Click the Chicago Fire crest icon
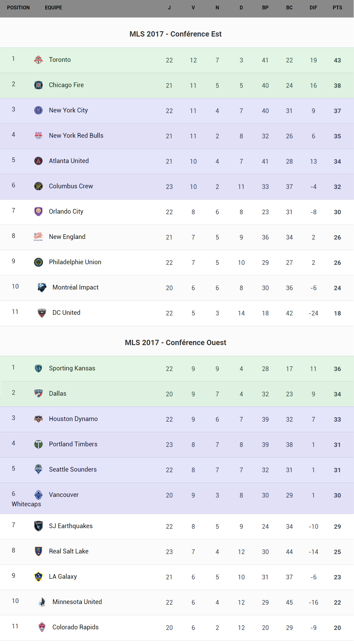 click(x=38, y=85)
